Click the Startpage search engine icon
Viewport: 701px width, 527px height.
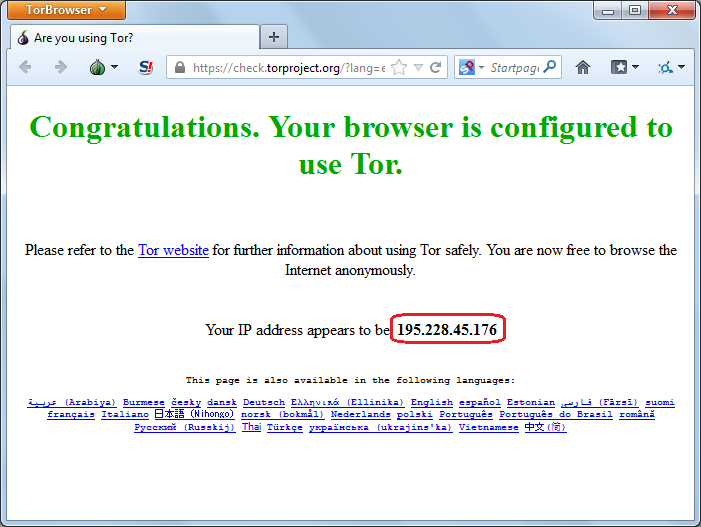(467, 67)
